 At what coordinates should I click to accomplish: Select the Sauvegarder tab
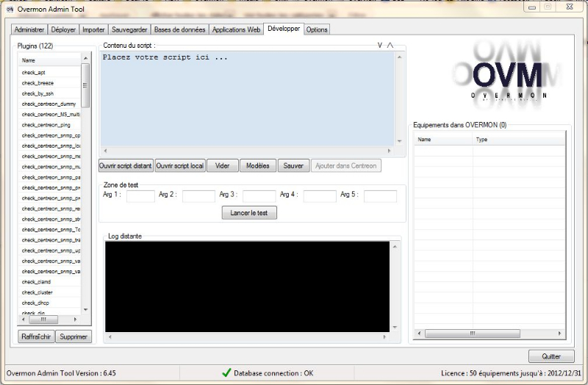129,29
